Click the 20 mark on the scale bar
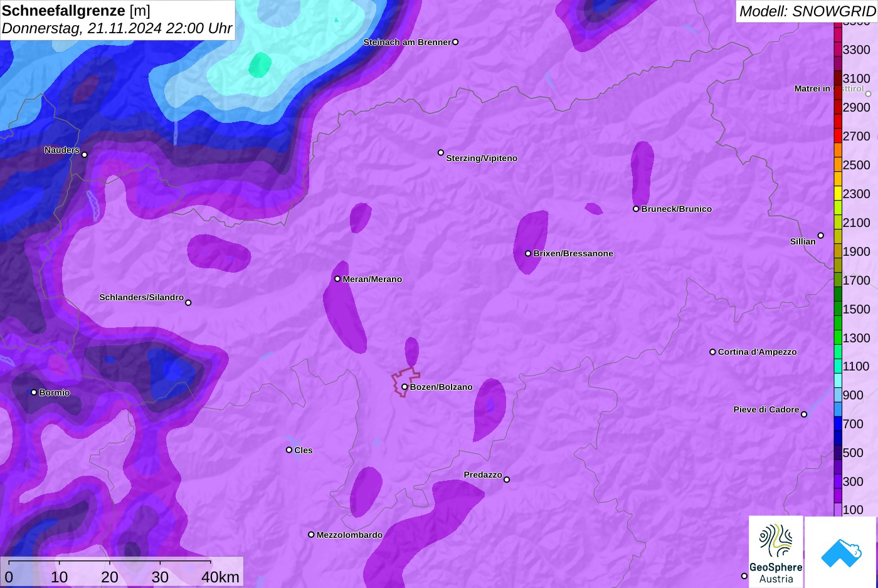878x588 pixels. point(110,577)
